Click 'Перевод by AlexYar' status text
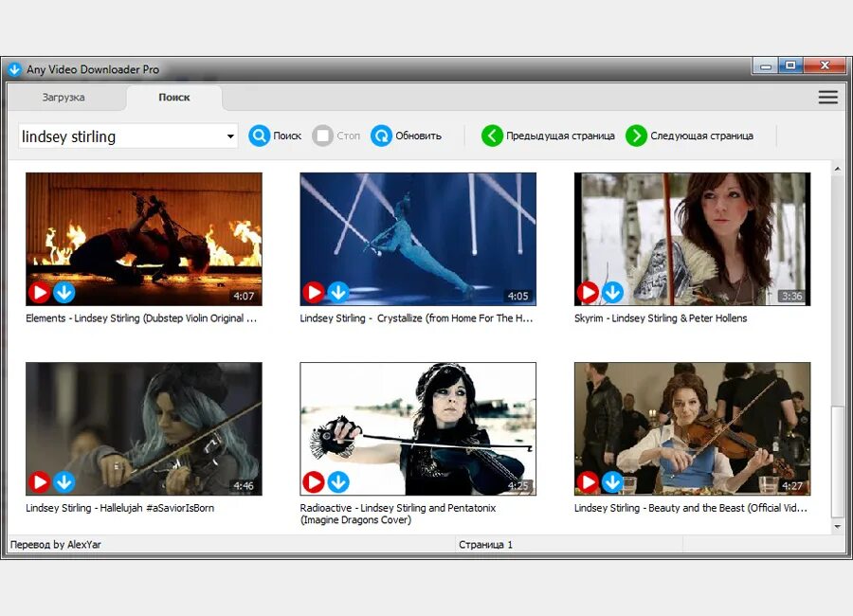The image size is (853, 616). [x=56, y=545]
